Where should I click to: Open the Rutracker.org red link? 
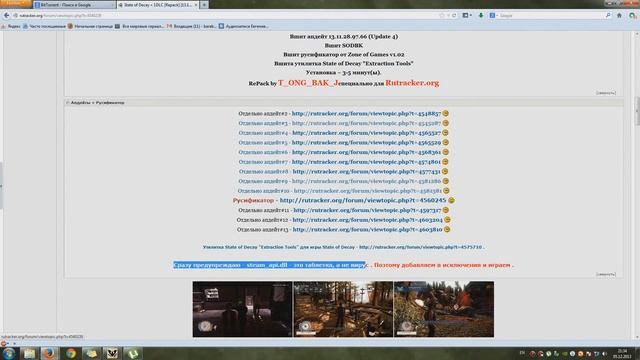(412, 83)
